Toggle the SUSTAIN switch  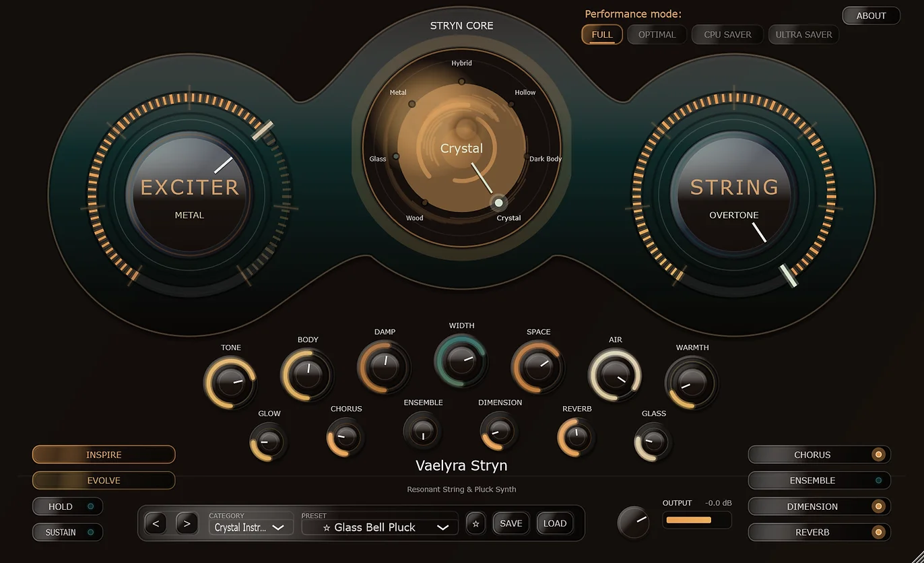point(67,532)
